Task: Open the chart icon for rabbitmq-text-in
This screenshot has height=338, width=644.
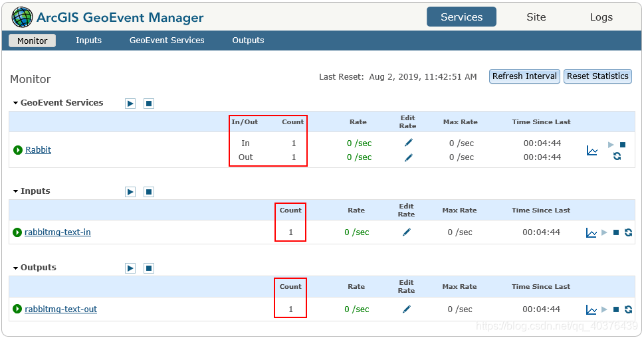Action: (x=591, y=232)
